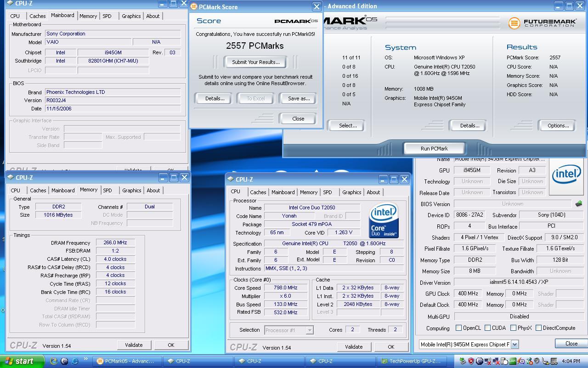Click the Safely Remove Hardware tray icon
Viewport: 588px width, 368px height.
[x=463, y=361]
